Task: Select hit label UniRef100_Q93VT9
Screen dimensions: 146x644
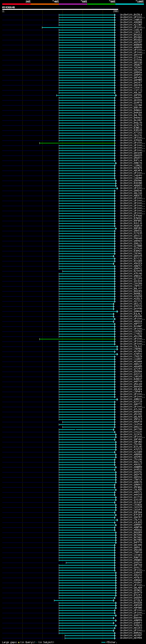Action: (131, 593)
